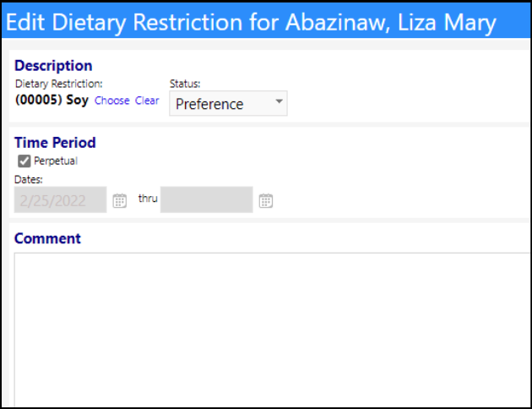This screenshot has width=532, height=409.
Task: Click the Description section heading
Action: coord(53,66)
